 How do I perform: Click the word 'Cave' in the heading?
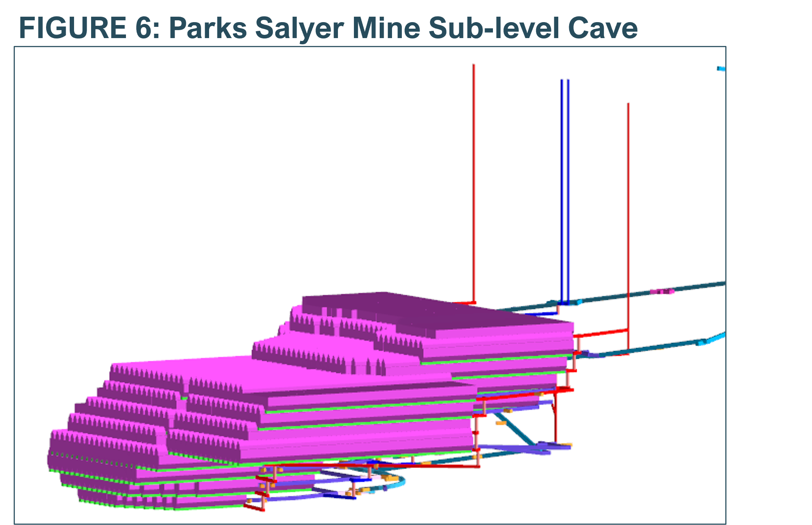click(x=602, y=28)
